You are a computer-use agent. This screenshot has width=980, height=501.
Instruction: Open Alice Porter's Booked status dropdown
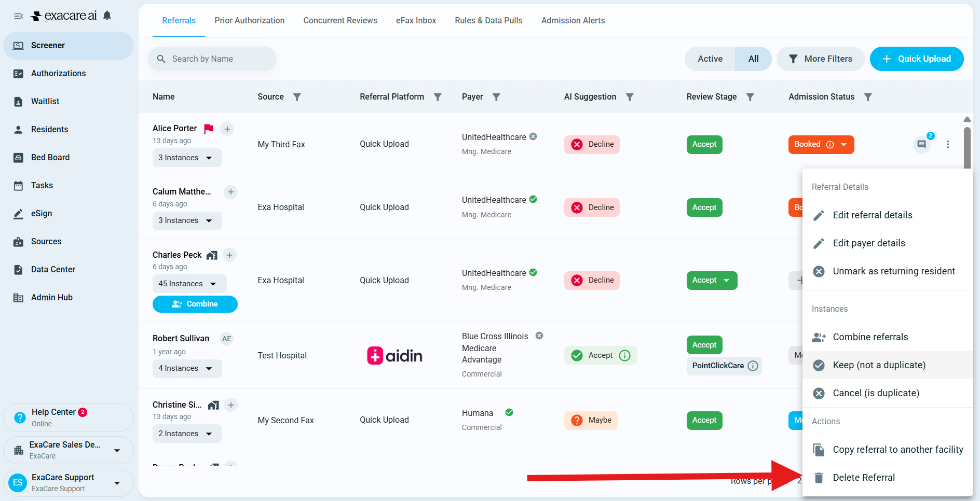pos(821,145)
